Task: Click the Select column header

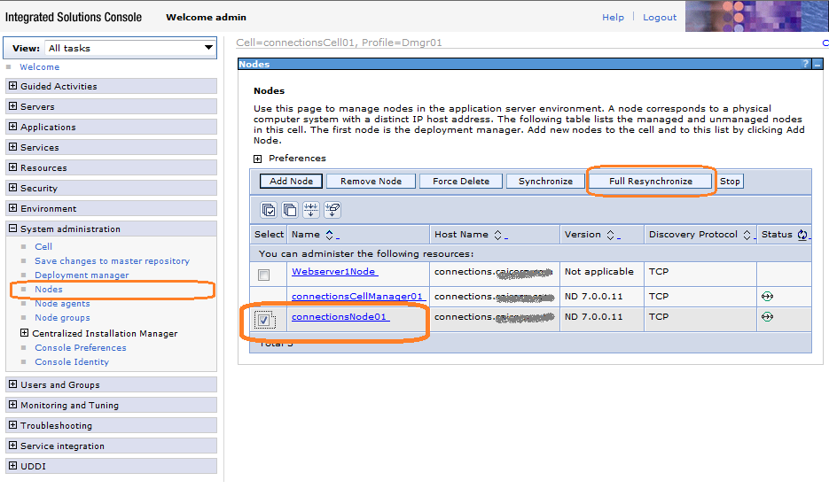Action: point(269,235)
